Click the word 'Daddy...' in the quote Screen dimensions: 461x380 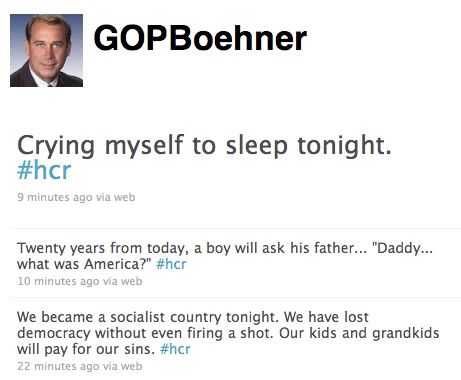(402, 248)
